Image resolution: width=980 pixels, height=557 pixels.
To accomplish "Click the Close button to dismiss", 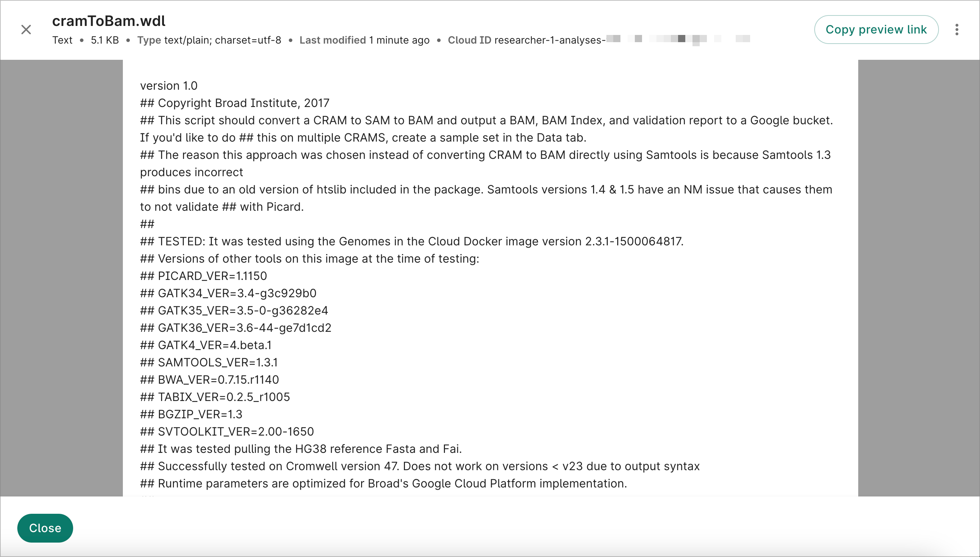I will tap(46, 528).
